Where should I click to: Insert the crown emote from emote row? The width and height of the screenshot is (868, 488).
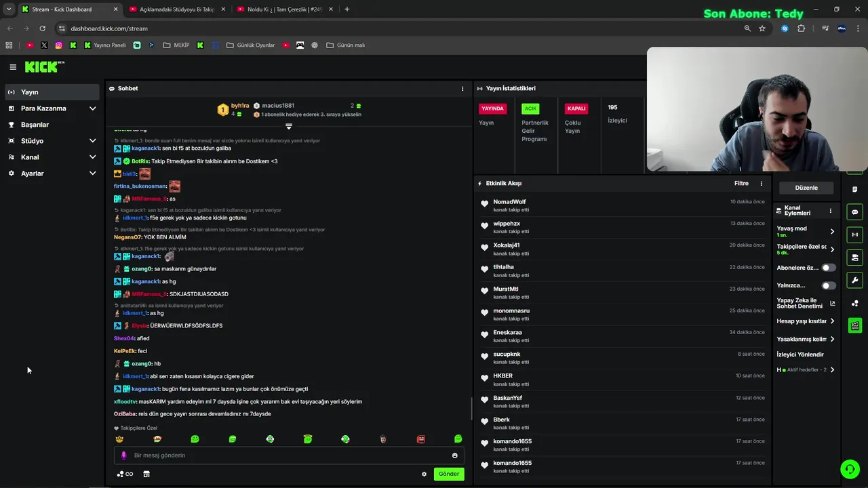[x=120, y=439]
